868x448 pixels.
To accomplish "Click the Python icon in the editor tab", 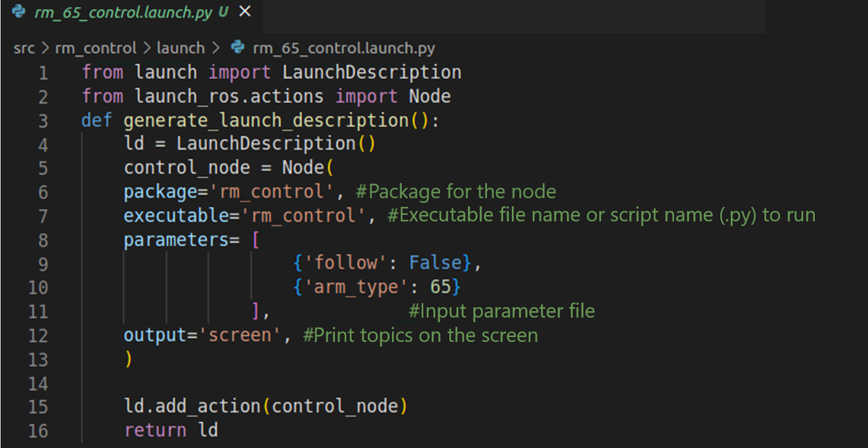I will coord(19,12).
